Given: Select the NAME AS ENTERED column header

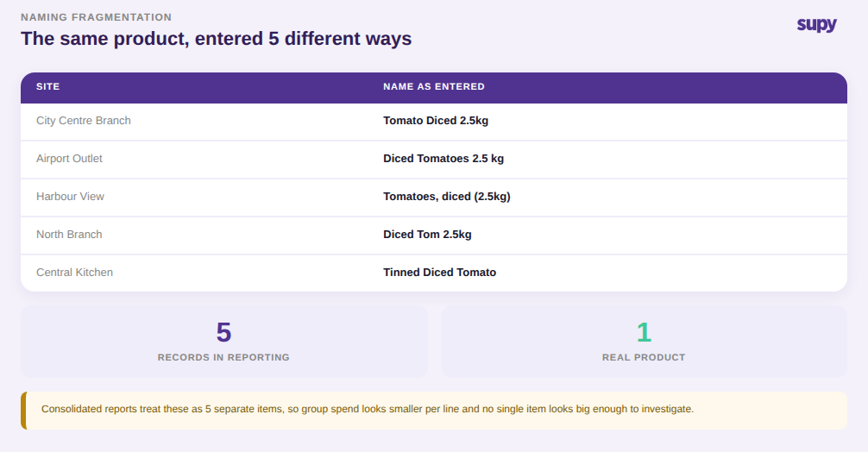Looking at the screenshot, I should (434, 86).
